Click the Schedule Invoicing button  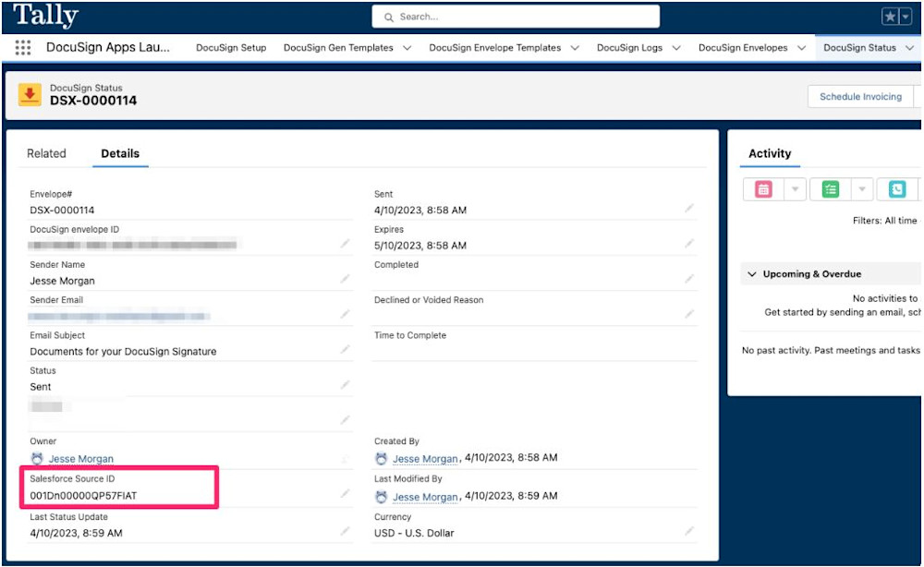tap(860, 96)
